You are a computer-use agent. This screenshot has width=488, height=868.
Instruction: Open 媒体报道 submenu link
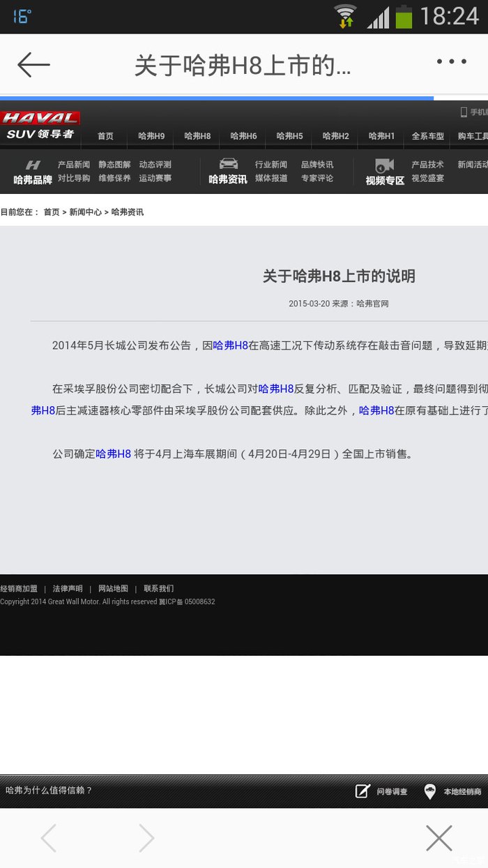point(271,178)
